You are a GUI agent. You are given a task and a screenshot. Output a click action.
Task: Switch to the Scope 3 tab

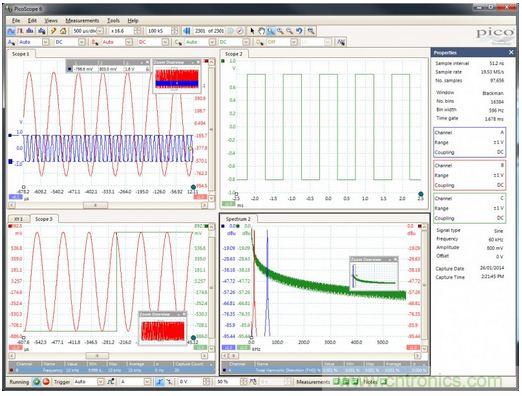click(44, 219)
